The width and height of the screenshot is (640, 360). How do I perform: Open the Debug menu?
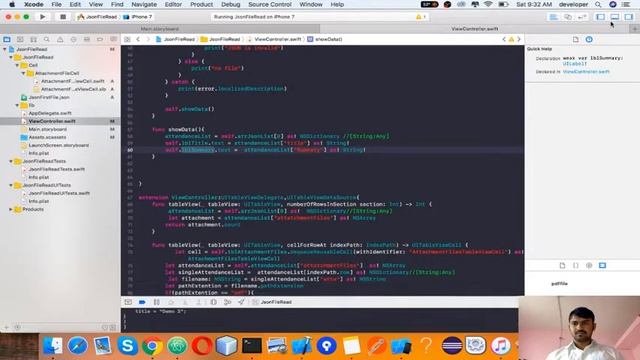point(231,4)
